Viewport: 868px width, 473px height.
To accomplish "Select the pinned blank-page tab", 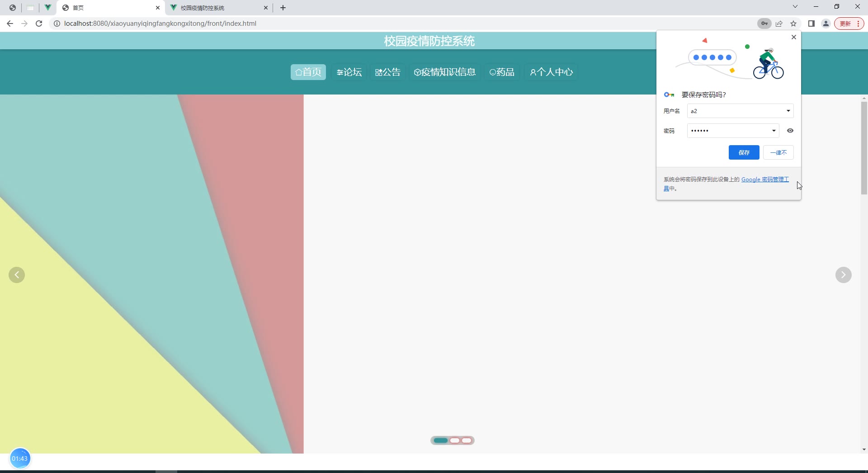I will point(30,8).
